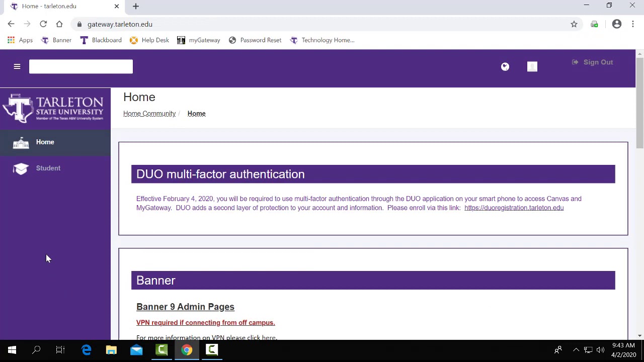Open the Apps bookmarks shortcut

coord(20,40)
